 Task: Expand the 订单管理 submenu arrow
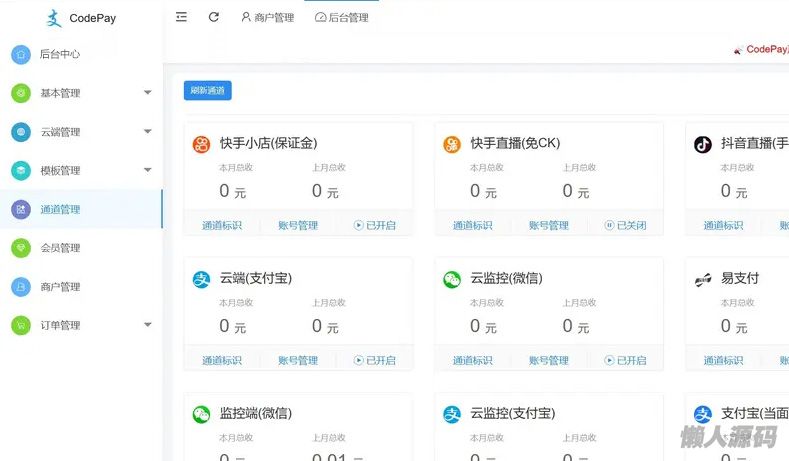tap(147, 325)
